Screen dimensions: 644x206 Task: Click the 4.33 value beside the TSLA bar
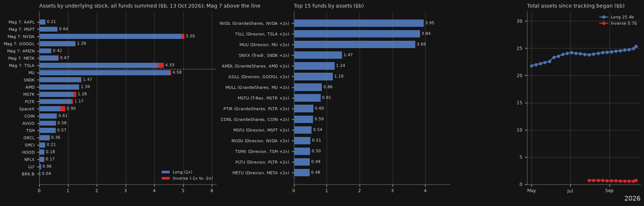click(170, 65)
